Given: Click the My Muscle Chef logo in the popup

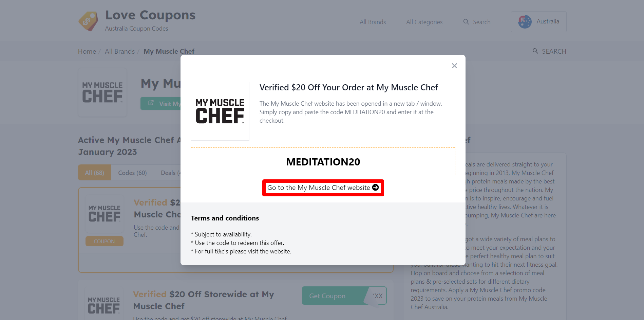Looking at the screenshot, I should coord(220,111).
